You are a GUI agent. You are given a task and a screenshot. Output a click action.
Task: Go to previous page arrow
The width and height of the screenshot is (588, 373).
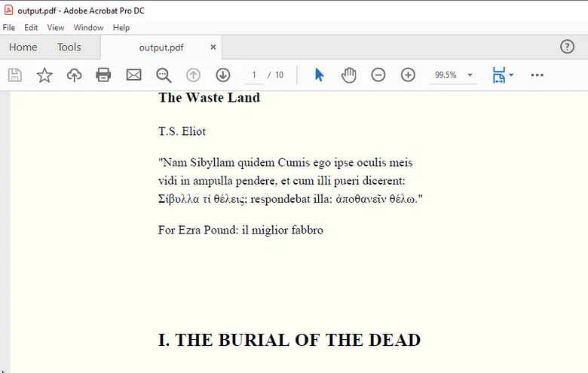pos(193,75)
